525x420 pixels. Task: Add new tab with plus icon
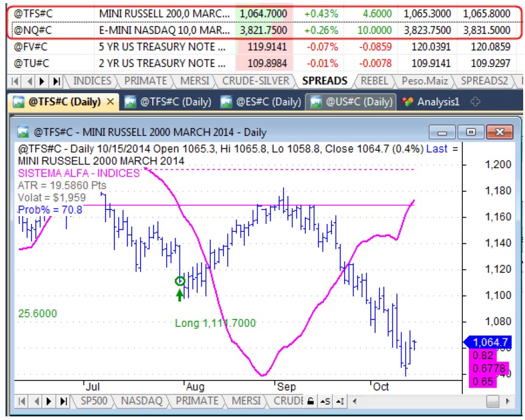coord(476,102)
